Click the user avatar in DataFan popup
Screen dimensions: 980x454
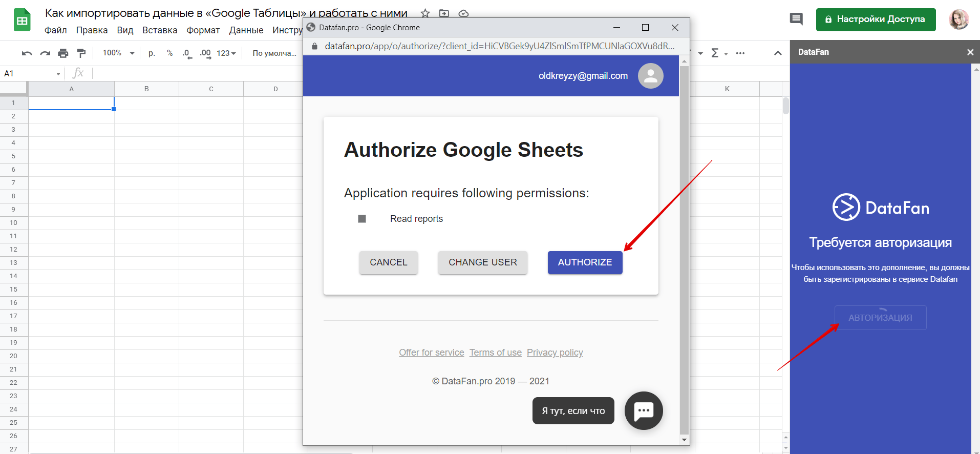(x=650, y=76)
